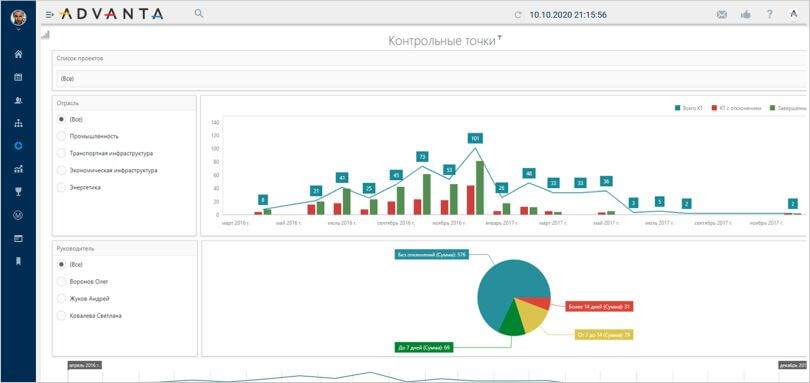Click the ADVANTA logo

pos(112,14)
